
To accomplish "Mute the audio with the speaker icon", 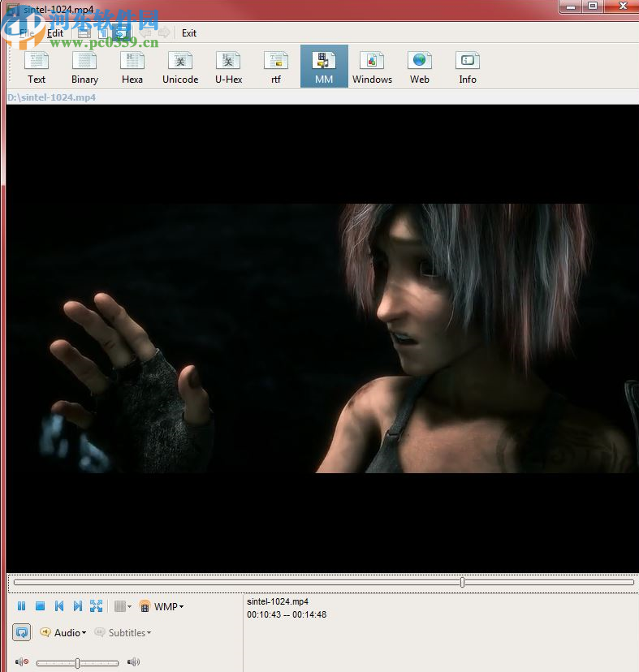I will (x=22, y=662).
